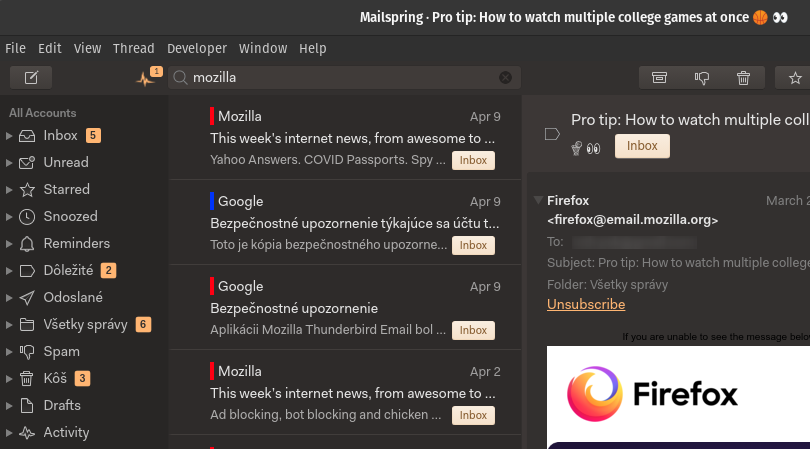Viewport: 810px width, 449px height.
Task: Collapse Firefox message header triangle
Action: coord(538,200)
